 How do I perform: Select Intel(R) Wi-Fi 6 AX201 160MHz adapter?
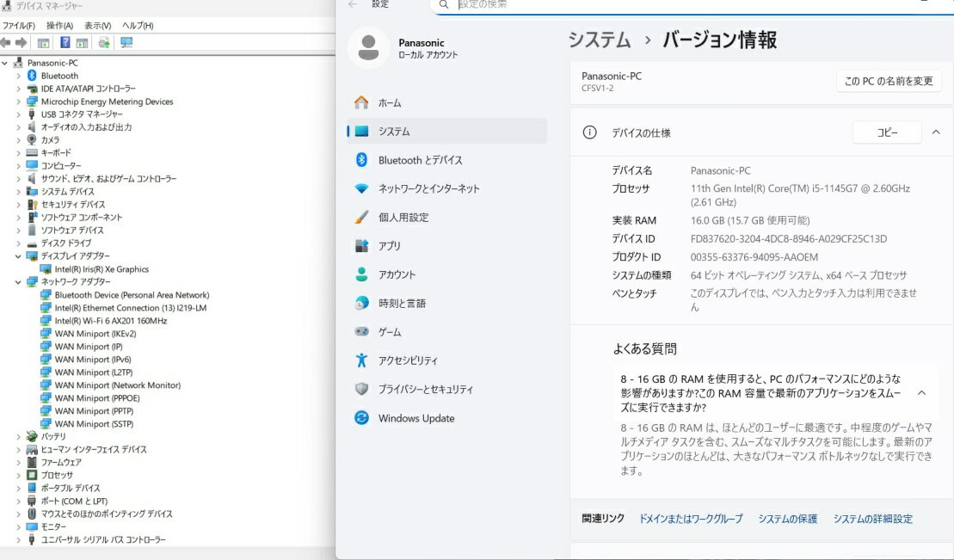pyautogui.click(x=110, y=321)
